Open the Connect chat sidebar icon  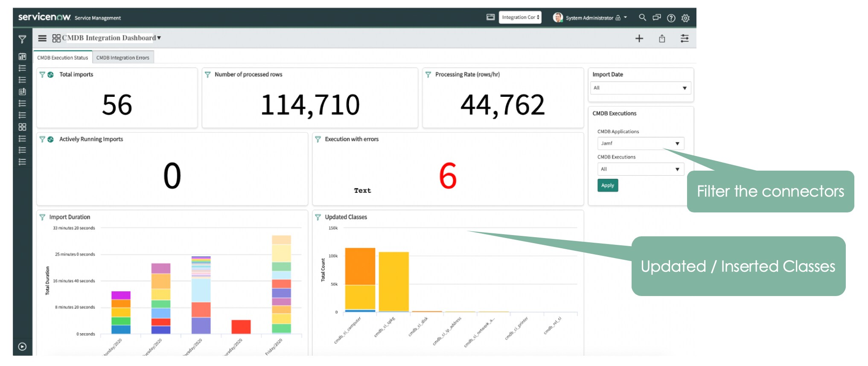tap(657, 17)
